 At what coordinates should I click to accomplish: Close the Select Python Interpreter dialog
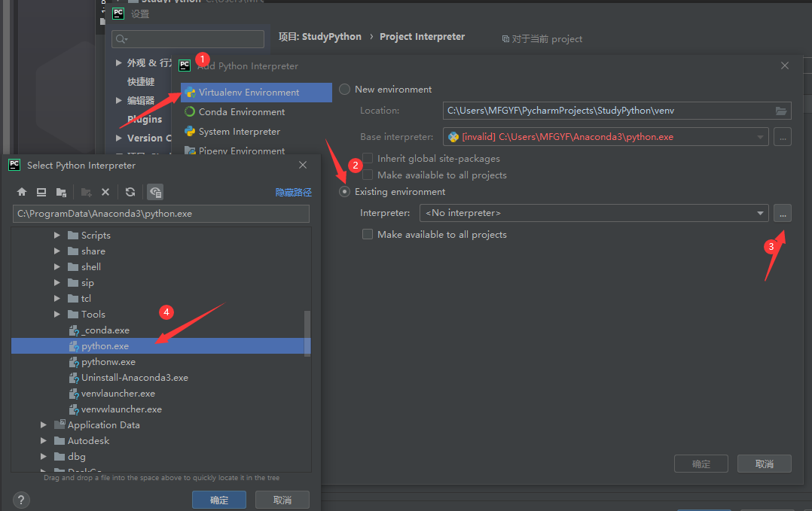point(303,165)
